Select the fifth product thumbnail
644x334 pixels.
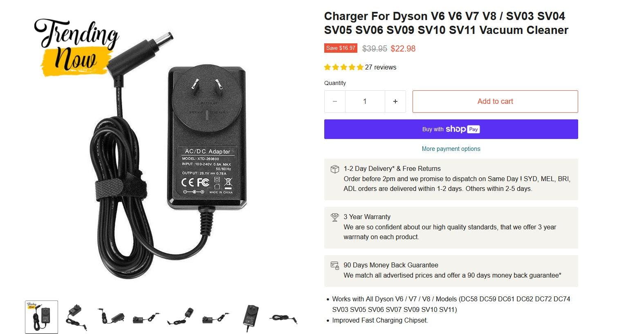click(x=180, y=317)
